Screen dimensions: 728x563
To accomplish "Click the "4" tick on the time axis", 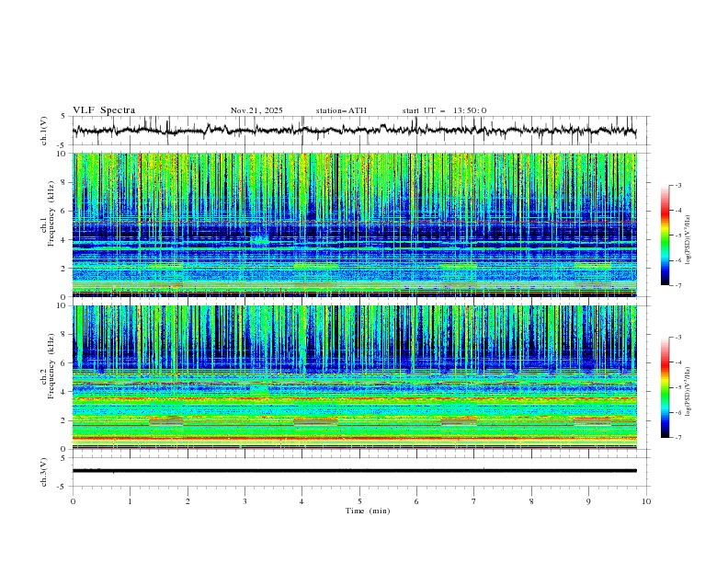I will (302, 501).
